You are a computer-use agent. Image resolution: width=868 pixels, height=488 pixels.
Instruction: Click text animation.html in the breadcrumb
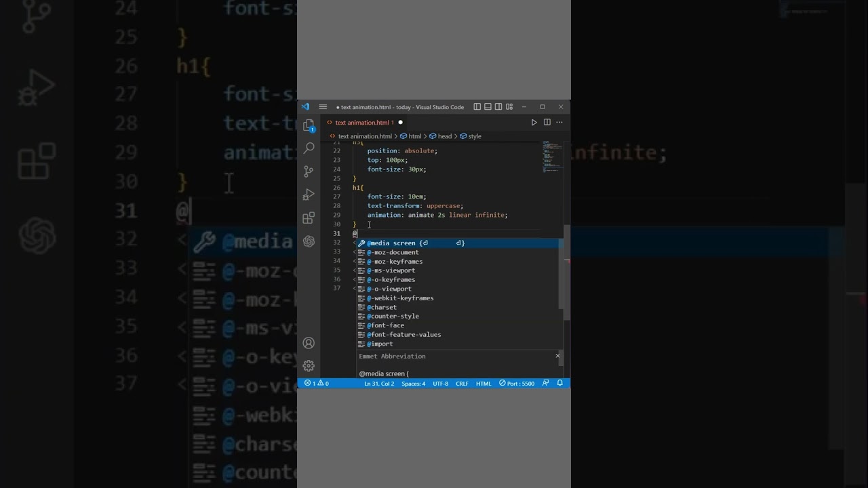pos(365,136)
